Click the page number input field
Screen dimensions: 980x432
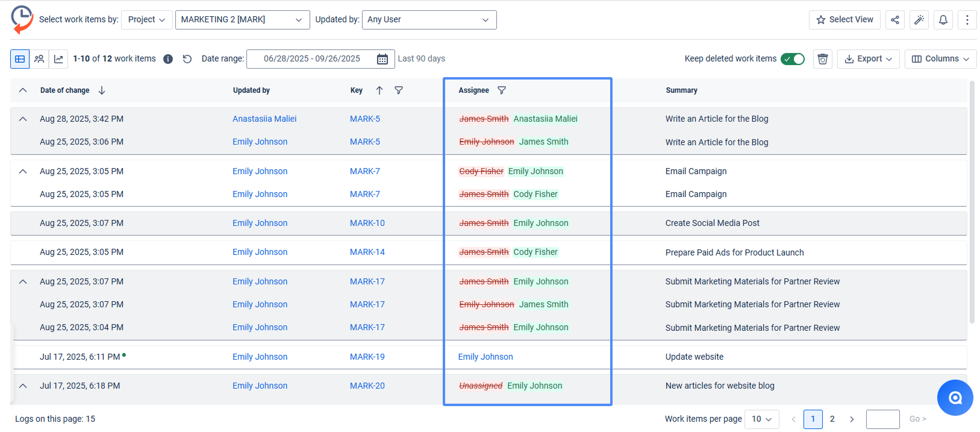tap(882, 419)
